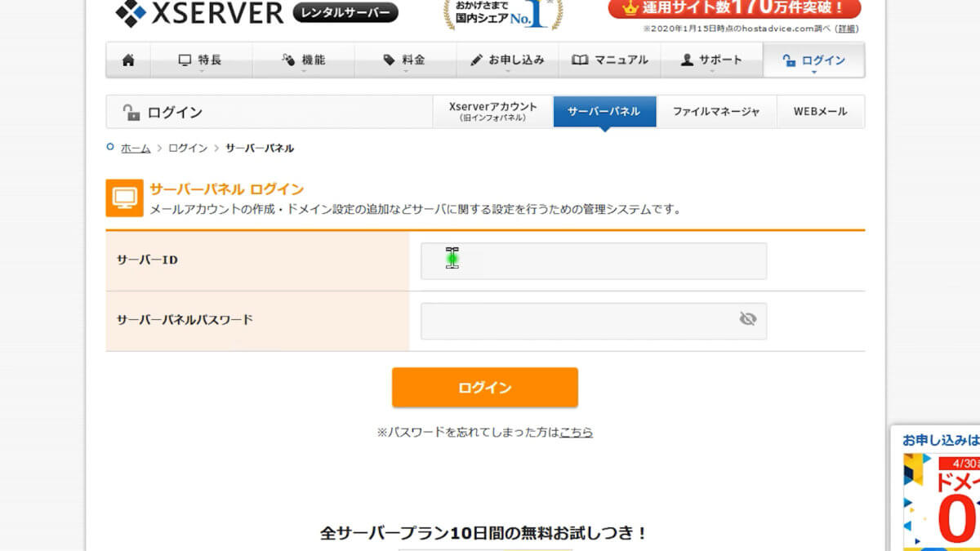The width and height of the screenshot is (980, 551).
Task: Click the server panel monitor icon
Action: (125, 198)
